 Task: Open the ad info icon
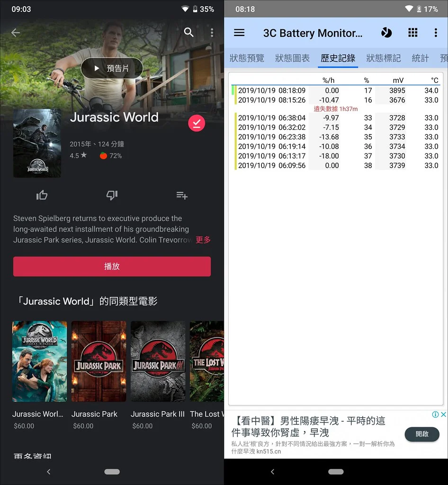(x=435, y=414)
